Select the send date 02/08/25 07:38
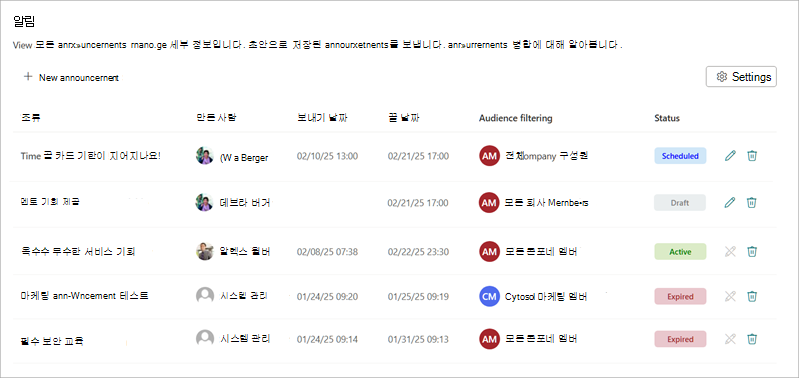The height and width of the screenshot is (378, 800). tap(327, 251)
